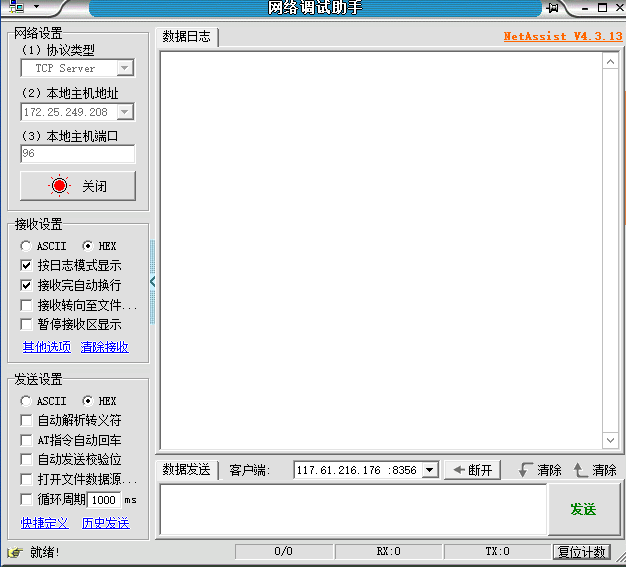Select ASCII mode in receive settings

(26, 246)
